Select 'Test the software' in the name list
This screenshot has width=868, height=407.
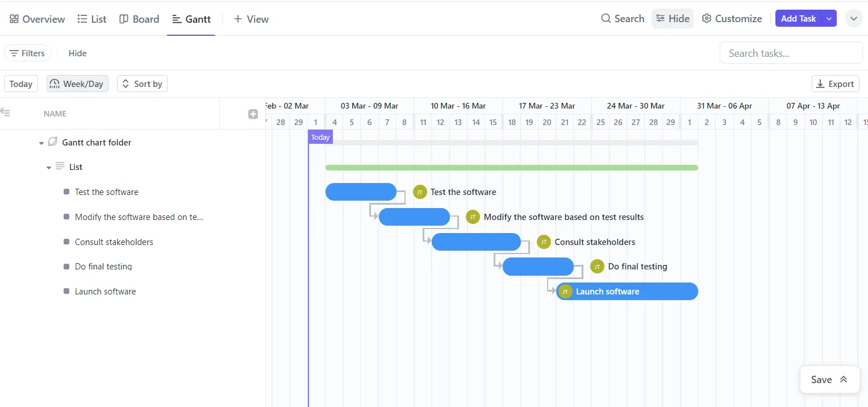pos(107,192)
